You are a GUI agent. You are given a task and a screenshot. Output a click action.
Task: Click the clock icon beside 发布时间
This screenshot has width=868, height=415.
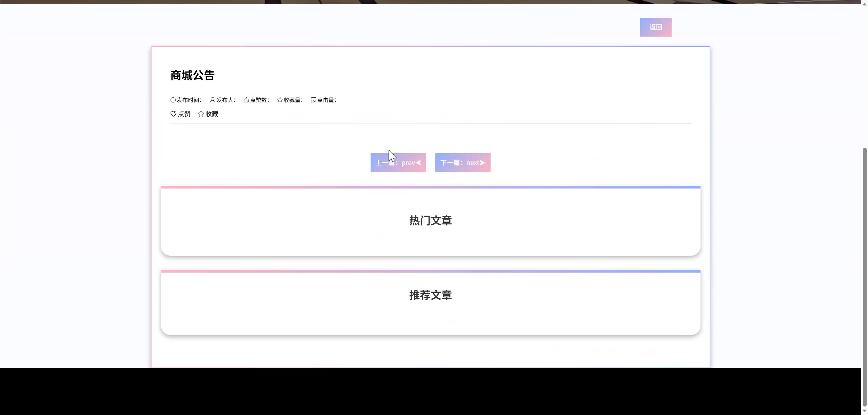[173, 100]
